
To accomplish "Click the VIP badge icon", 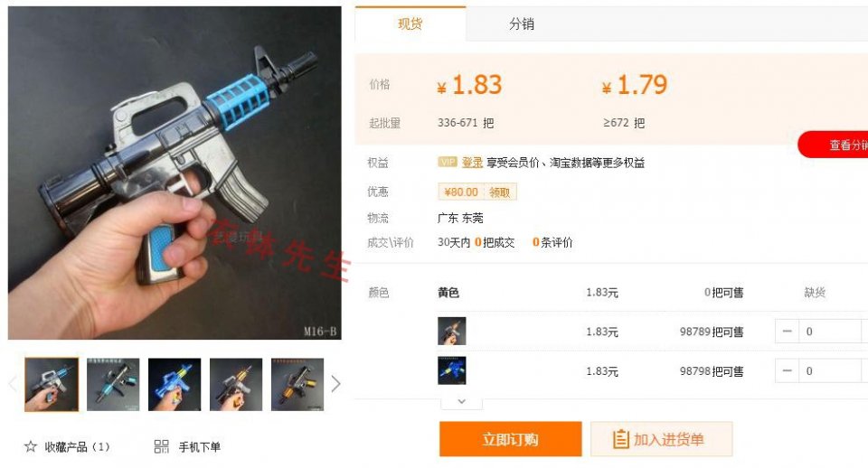I will [448, 162].
